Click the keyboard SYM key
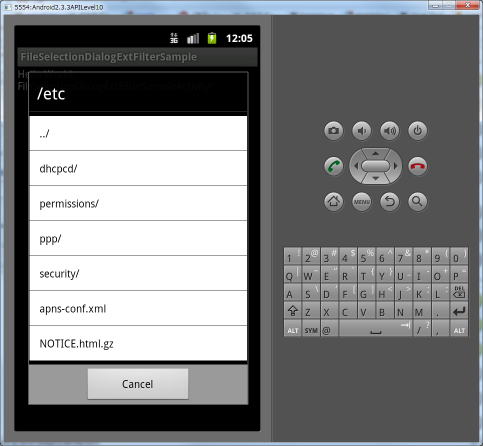 tap(311, 329)
